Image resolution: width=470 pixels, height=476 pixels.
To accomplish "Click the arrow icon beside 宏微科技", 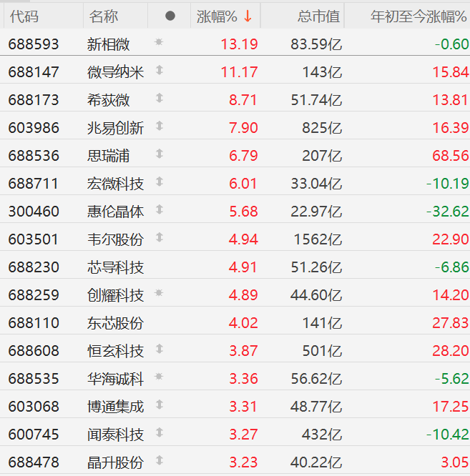I will tap(160, 182).
